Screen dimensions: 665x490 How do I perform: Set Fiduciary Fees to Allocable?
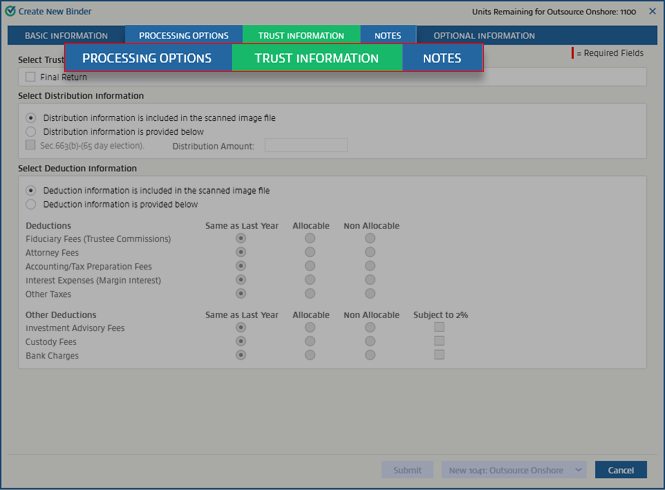click(x=310, y=239)
